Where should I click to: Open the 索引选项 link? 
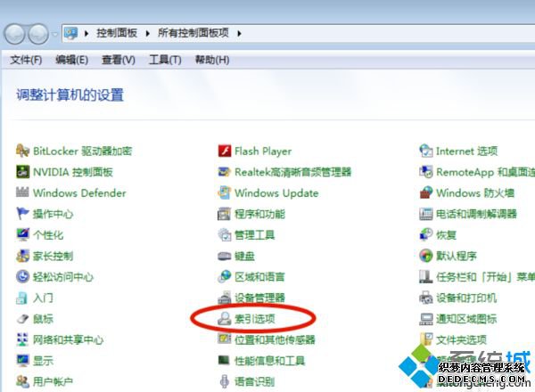click(x=254, y=319)
